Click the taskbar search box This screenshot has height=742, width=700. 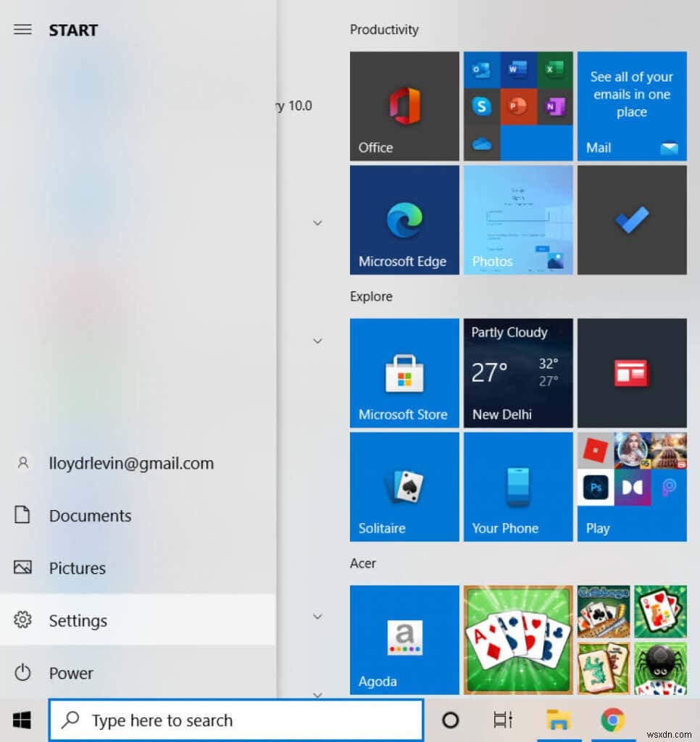pos(236,720)
